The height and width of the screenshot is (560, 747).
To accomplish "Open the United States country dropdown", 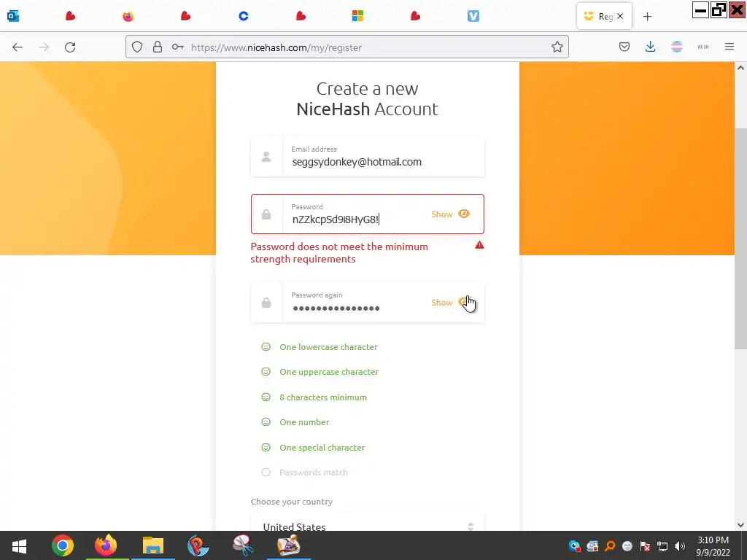I will tap(368, 522).
